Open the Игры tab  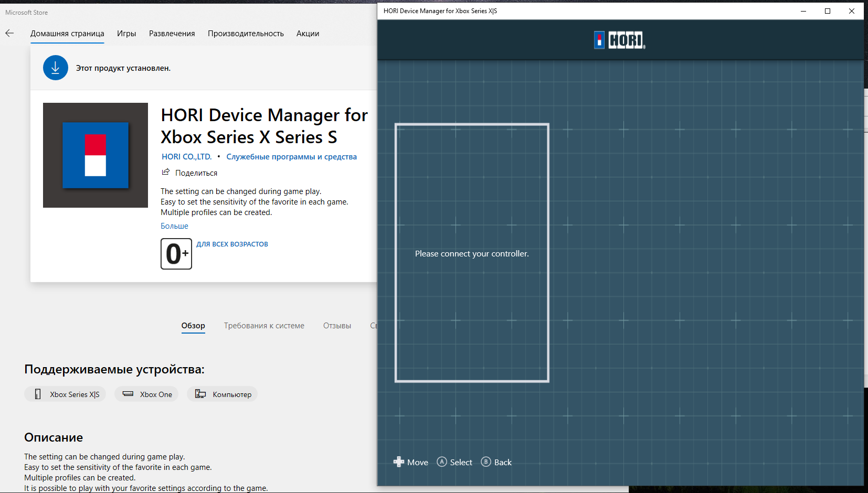(126, 34)
